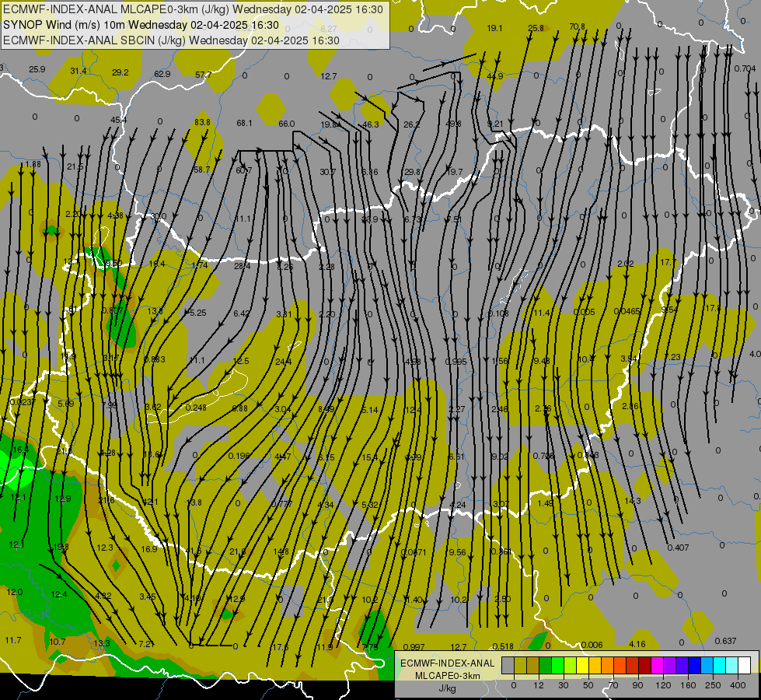Click the white swatch ending the legend

744,666
